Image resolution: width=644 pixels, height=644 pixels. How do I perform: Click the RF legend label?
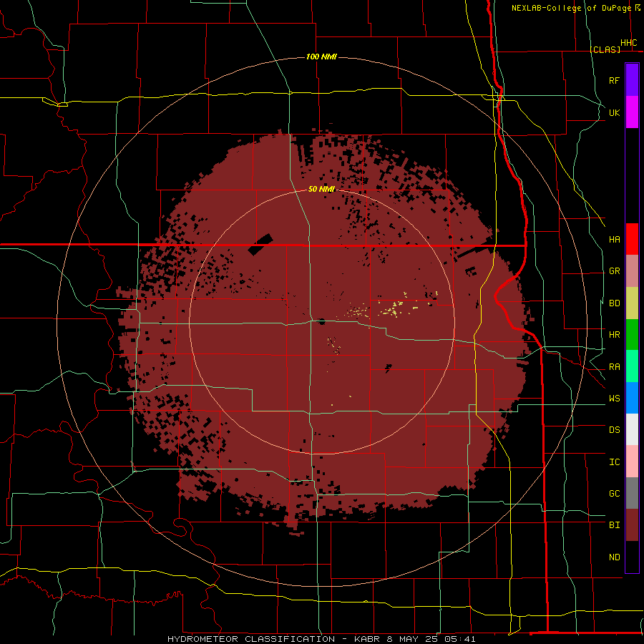614,80
